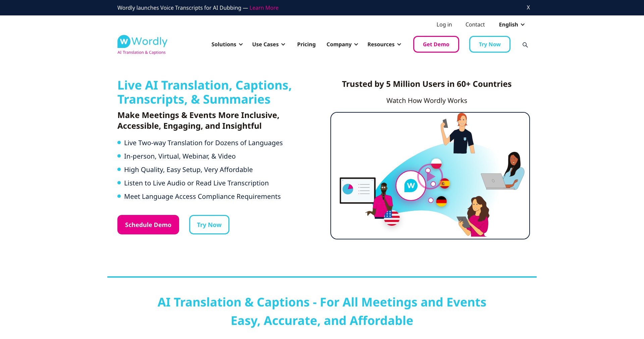The image size is (644, 339).
Task: Click the Spanish flag in illustration
Action: pos(444,183)
